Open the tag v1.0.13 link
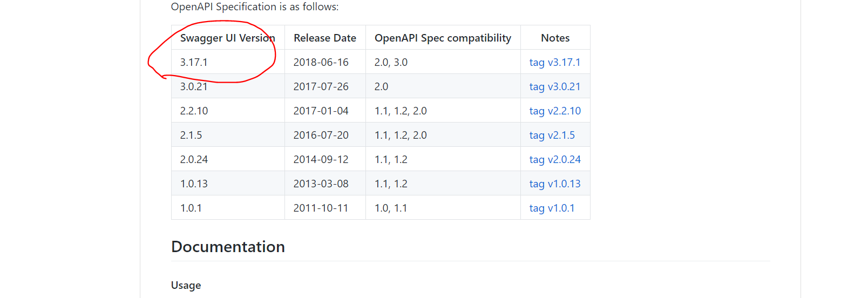 pyautogui.click(x=555, y=184)
